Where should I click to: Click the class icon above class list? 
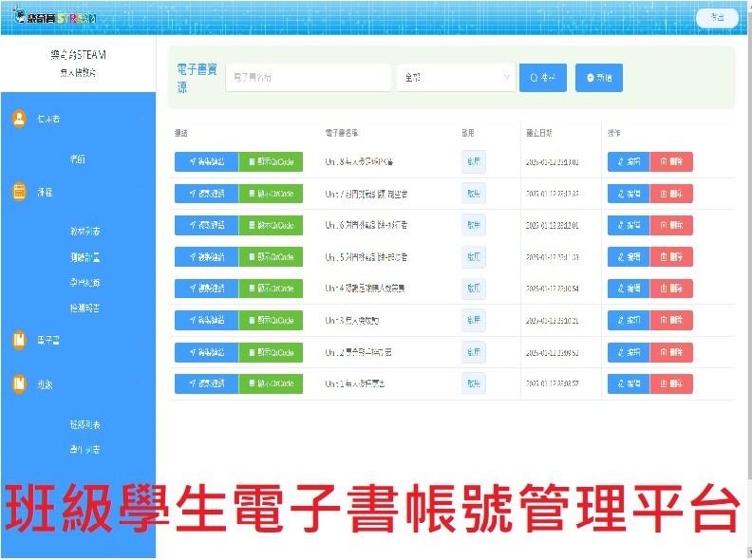19,384
